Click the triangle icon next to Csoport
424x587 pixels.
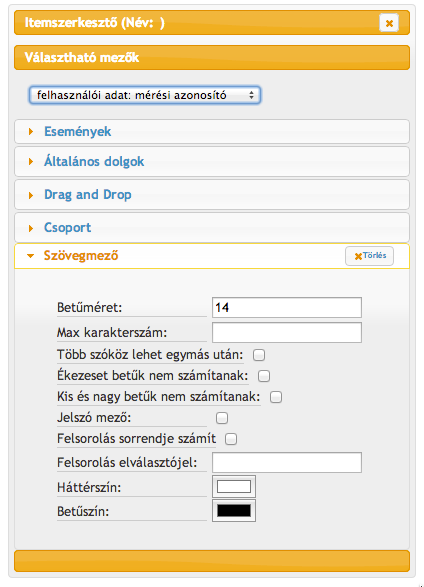31,228
